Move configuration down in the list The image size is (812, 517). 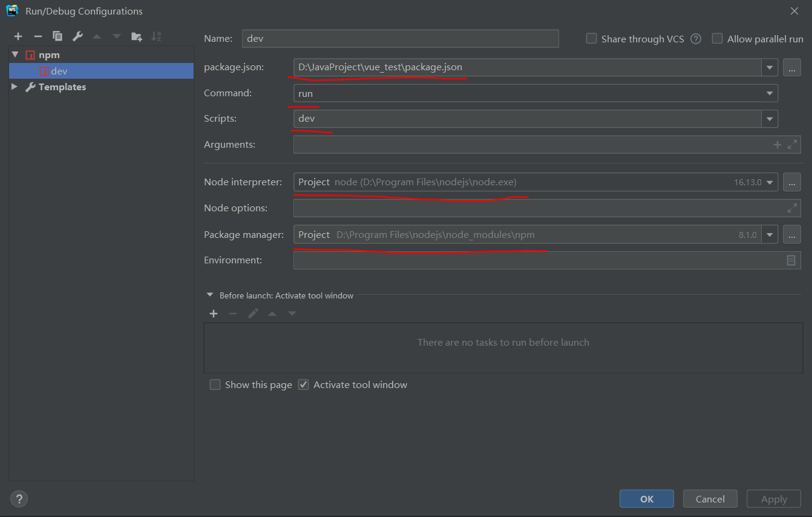(x=117, y=36)
